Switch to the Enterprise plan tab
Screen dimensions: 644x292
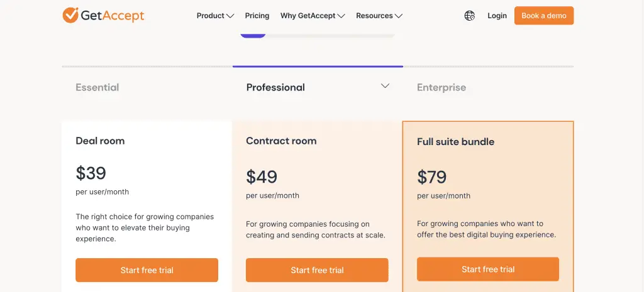point(441,87)
